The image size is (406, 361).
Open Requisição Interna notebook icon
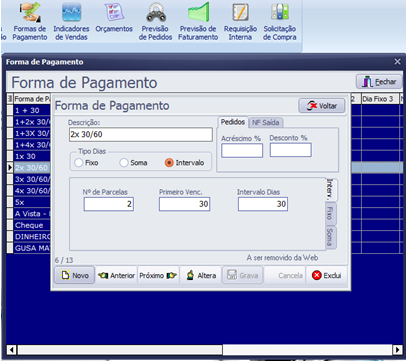(240, 22)
